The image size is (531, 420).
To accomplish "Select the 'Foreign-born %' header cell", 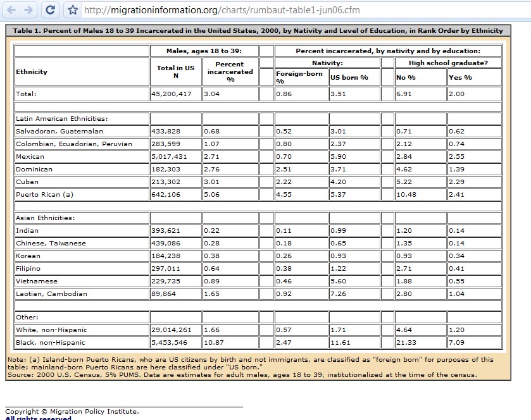I will [x=299, y=77].
